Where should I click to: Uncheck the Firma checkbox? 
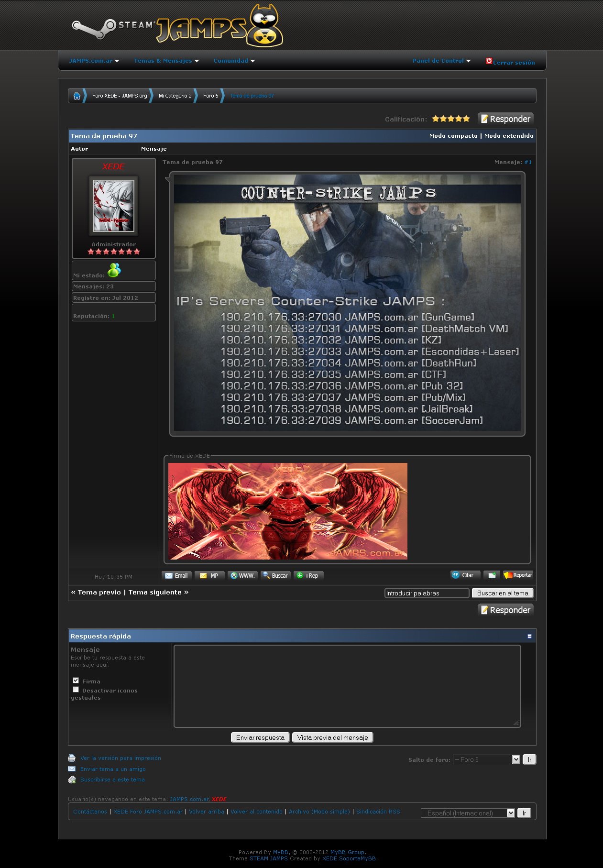(76, 681)
